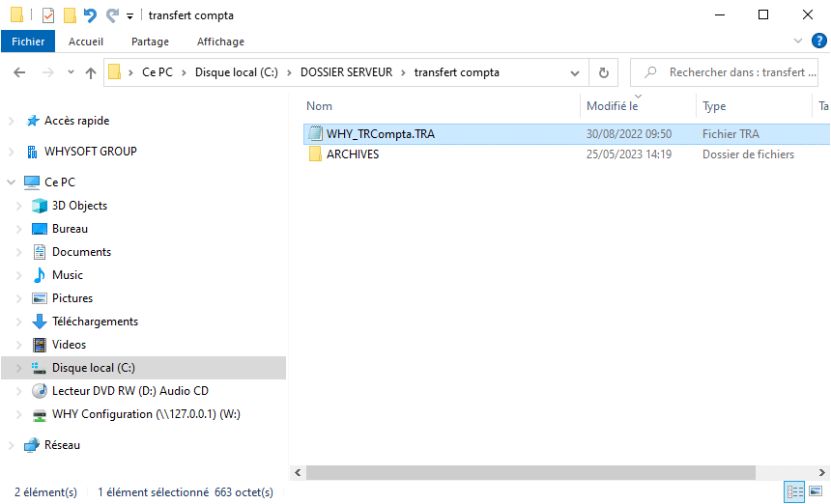
Task: Open the Documents folder in sidebar
Action: click(81, 252)
